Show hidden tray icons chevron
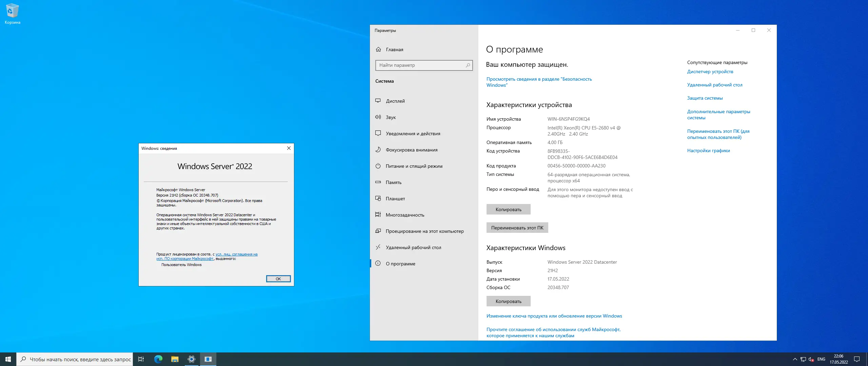Viewport: 868px width, 366px height. click(x=795, y=359)
